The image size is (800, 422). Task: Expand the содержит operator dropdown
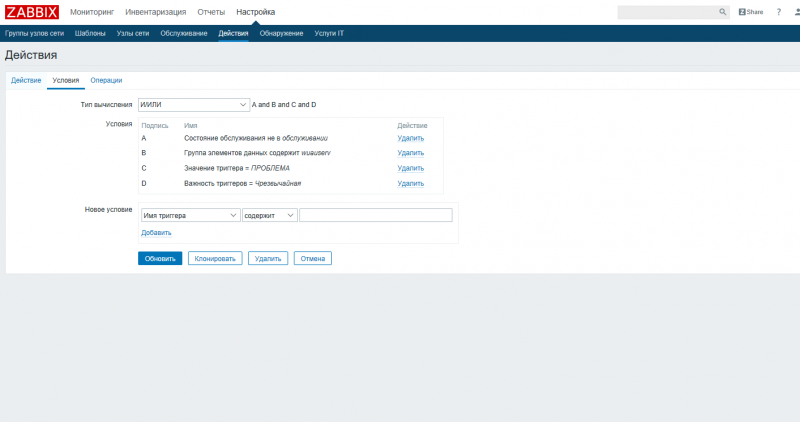(269, 215)
